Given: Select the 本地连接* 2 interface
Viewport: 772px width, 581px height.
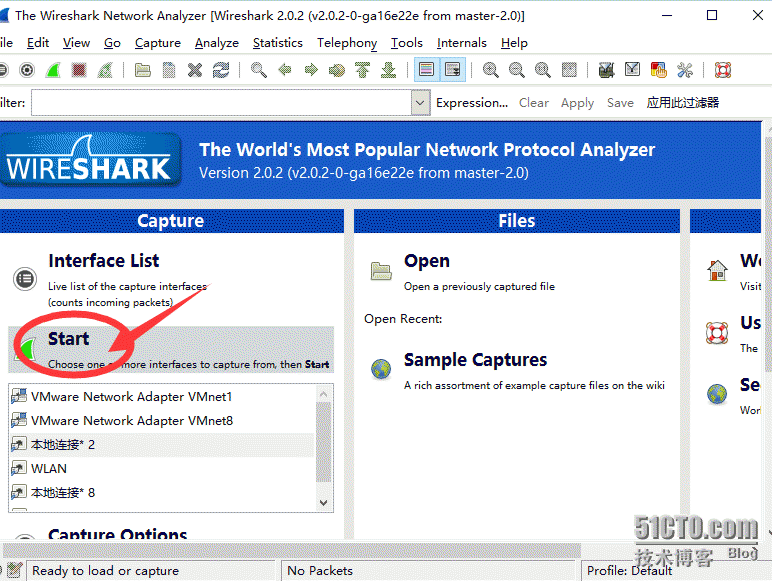Looking at the screenshot, I should [x=161, y=445].
